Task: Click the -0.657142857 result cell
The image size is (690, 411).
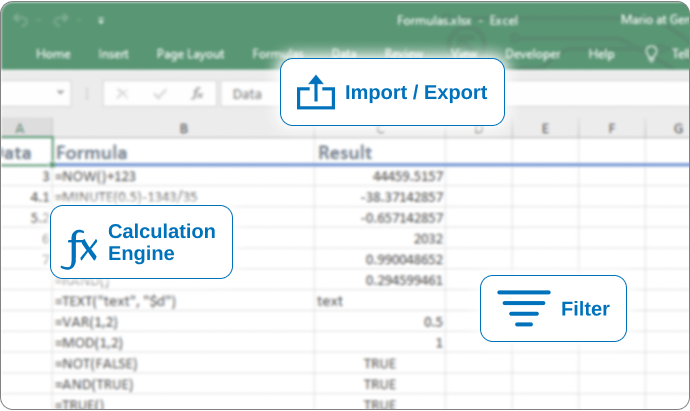Action: click(379, 218)
